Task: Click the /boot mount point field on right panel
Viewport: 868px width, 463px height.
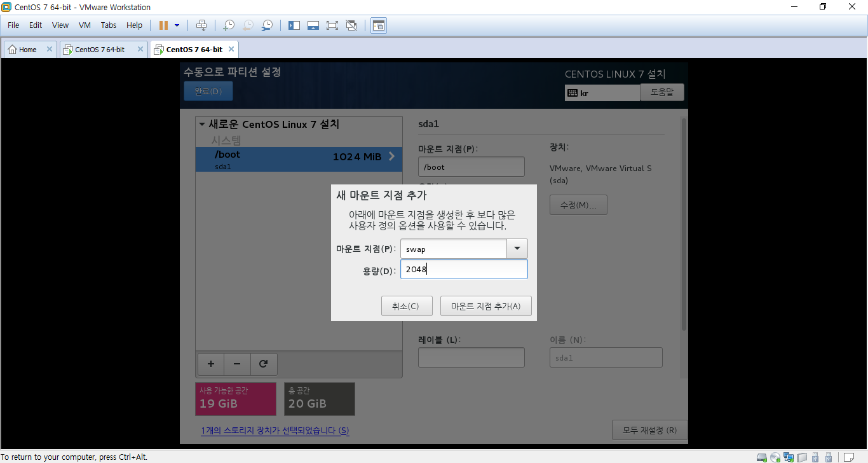Action: tap(471, 167)
